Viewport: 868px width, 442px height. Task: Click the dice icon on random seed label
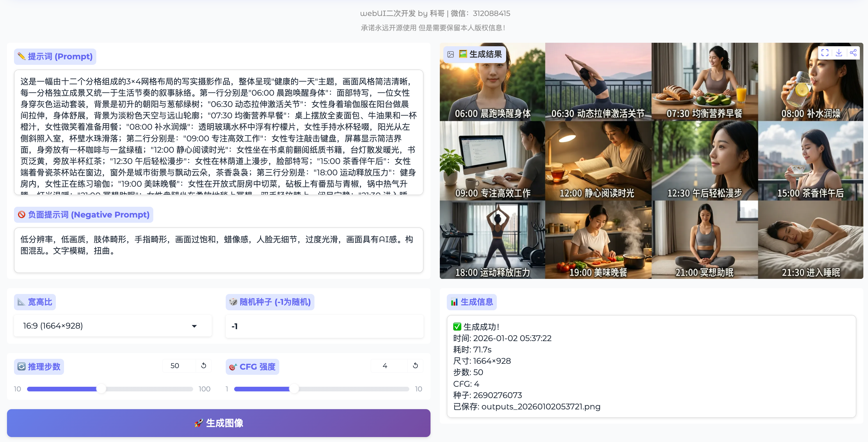[x=233, y=302]
